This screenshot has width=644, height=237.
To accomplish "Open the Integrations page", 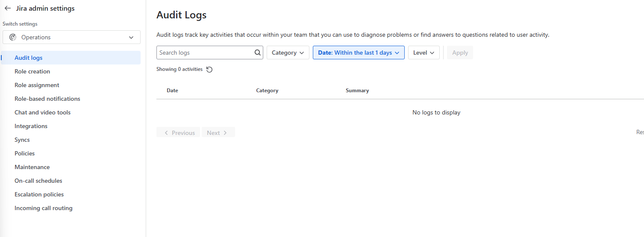I will pos(31,126).
